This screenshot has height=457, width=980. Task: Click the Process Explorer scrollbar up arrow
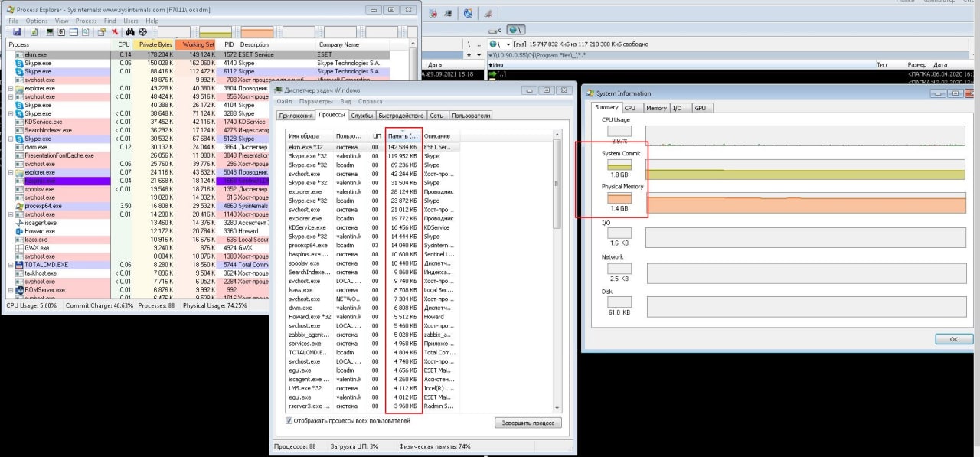[x=413, y=44]
